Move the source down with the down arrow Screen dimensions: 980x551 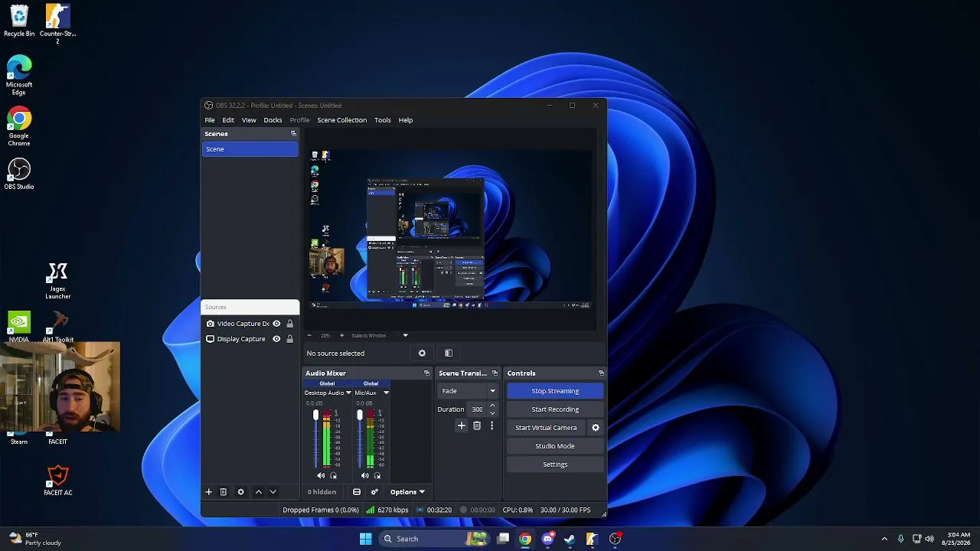273,492
